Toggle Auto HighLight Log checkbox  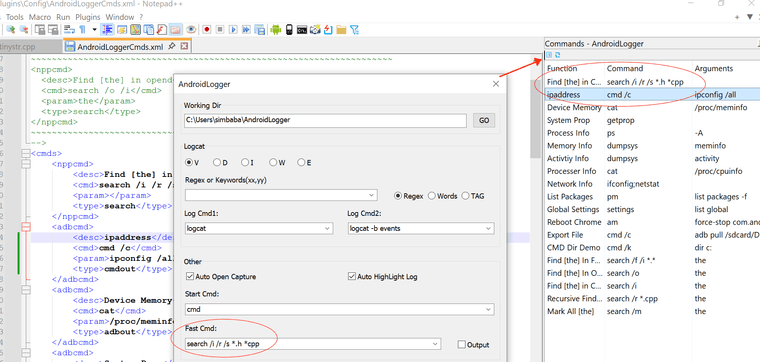352,277
